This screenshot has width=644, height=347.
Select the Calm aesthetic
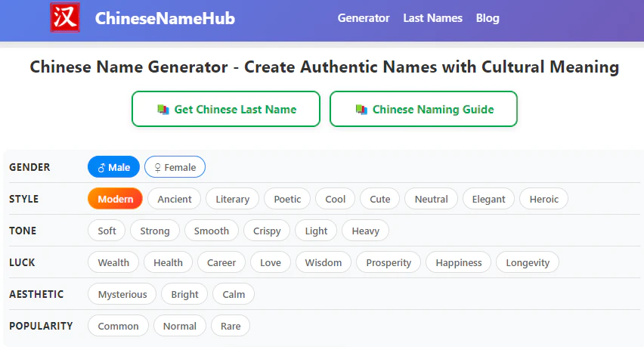click(x=234, y=294)
